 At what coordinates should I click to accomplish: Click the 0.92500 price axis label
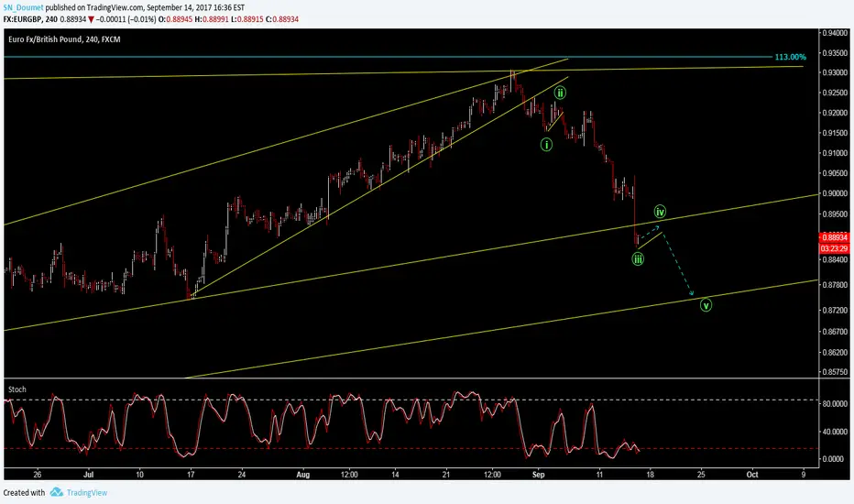(x=835, y=93)
